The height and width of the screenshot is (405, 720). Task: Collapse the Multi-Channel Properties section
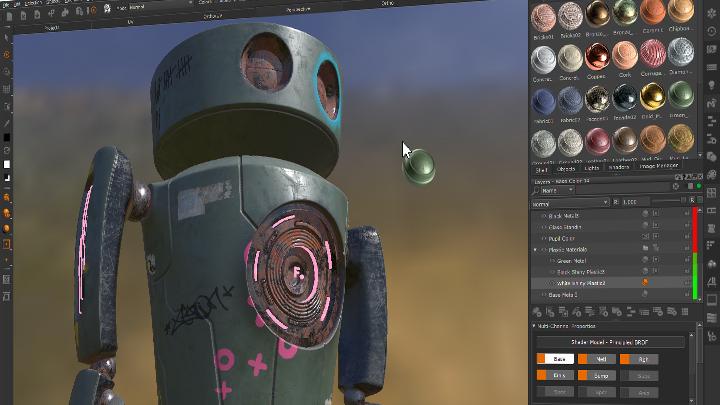534,326
